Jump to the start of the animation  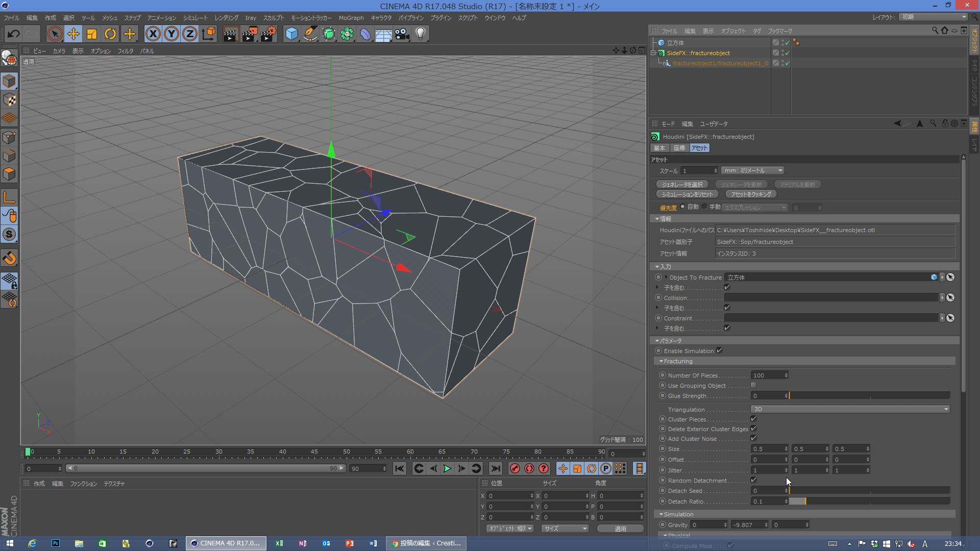[400, 468]
